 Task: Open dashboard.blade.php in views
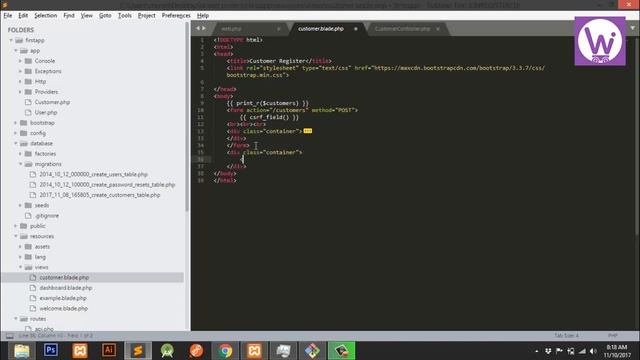point(66,288)
